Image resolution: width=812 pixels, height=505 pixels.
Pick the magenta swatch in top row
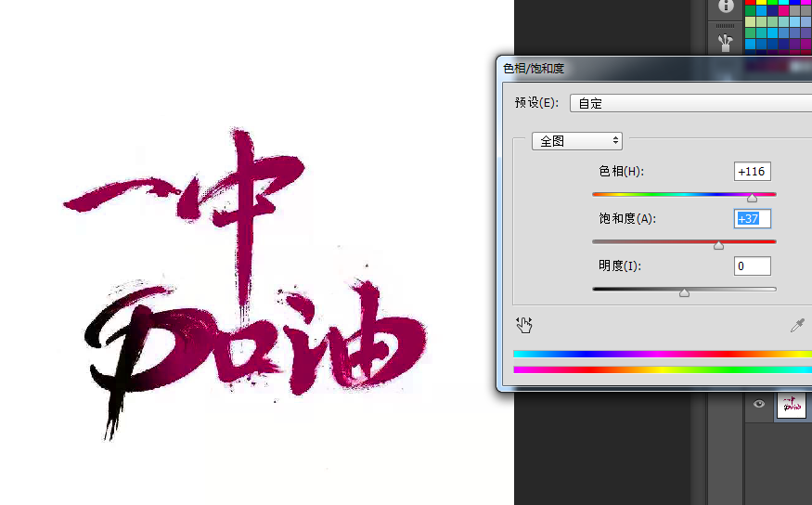coord(806,2)
